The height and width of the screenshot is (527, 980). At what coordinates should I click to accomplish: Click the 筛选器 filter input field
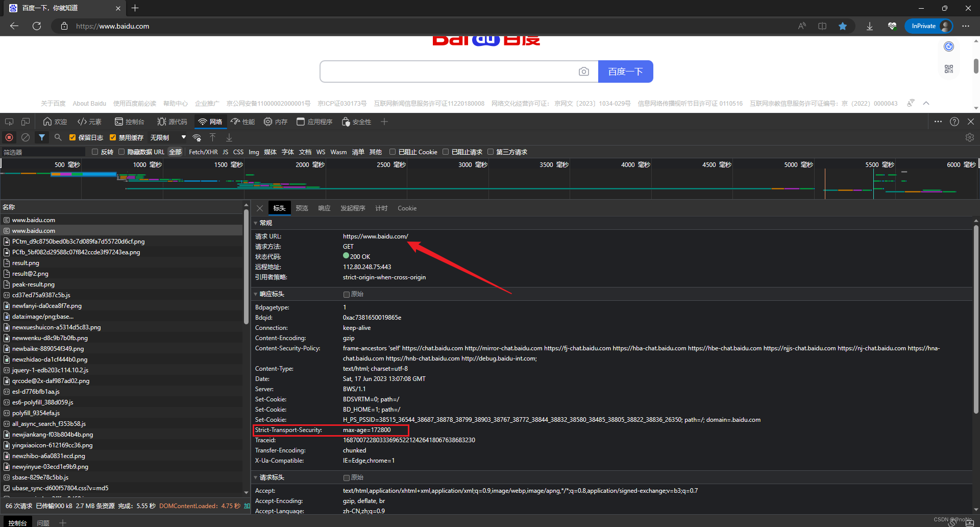pos(43,152)
